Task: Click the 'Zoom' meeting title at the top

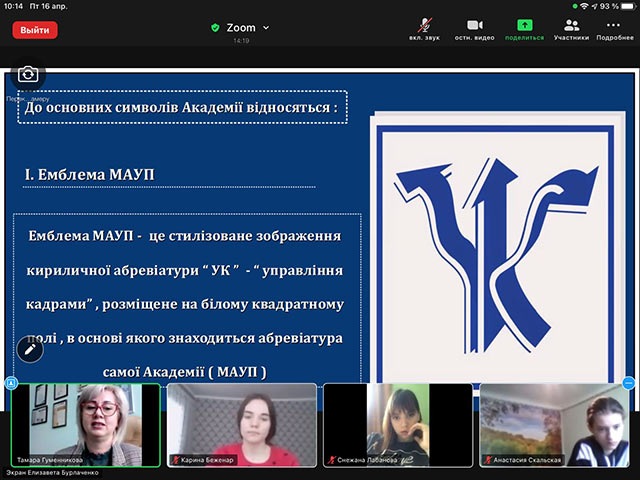Action: 240,28
